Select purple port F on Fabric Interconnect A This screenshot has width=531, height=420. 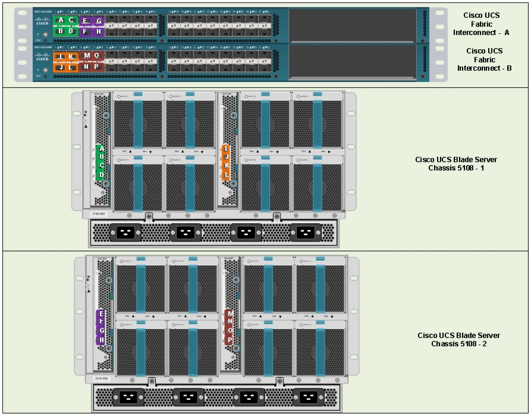pyautogui.click(x=85, y=31)
